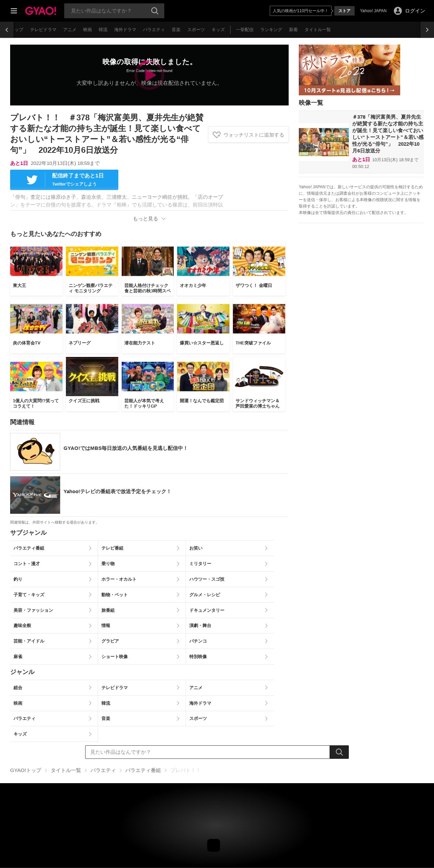This screenshot has width=434, height=868.
Task: Open the モニタリング thumbnail
Action: pyautogui.click(x=92, y=261)
